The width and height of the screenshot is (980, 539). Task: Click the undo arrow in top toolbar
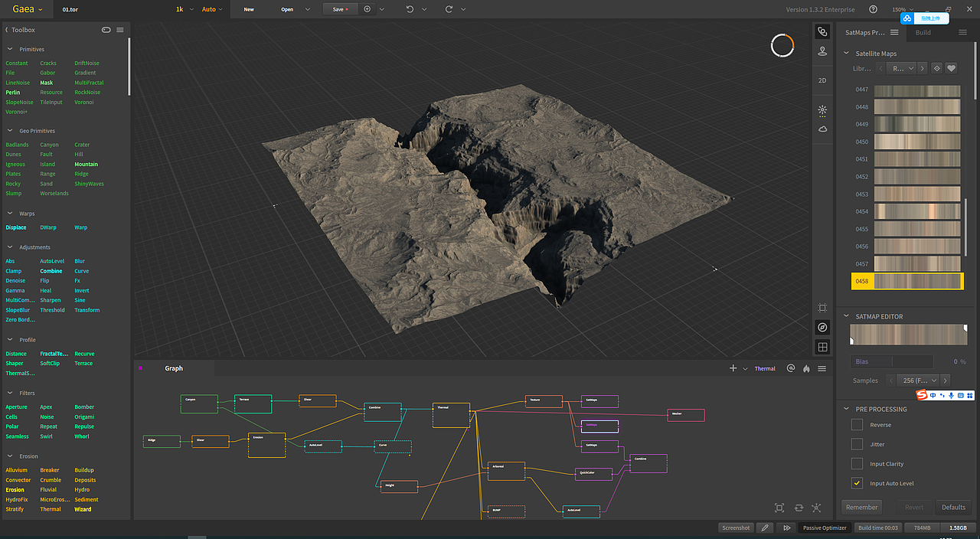410,9
